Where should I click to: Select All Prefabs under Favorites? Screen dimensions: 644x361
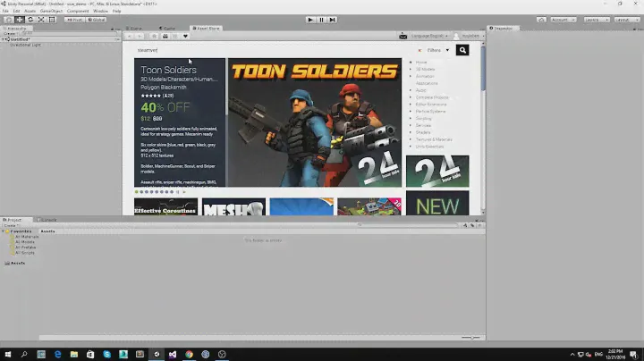26,247
